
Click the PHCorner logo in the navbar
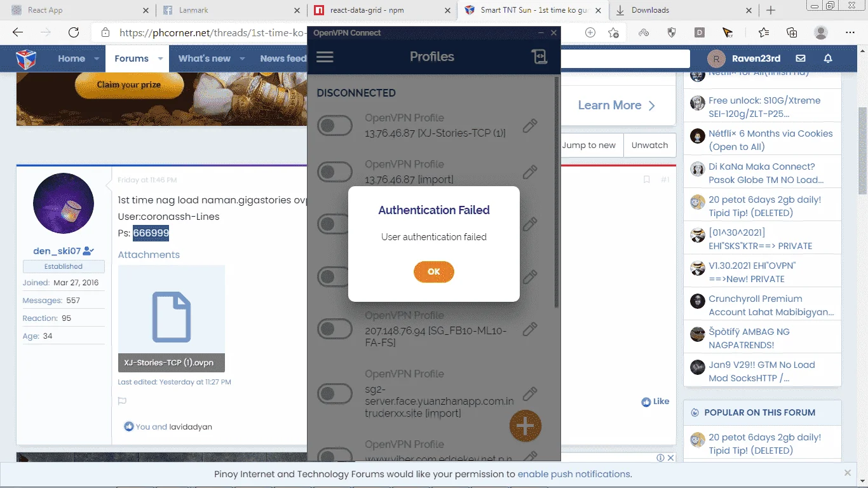point(26,58)
